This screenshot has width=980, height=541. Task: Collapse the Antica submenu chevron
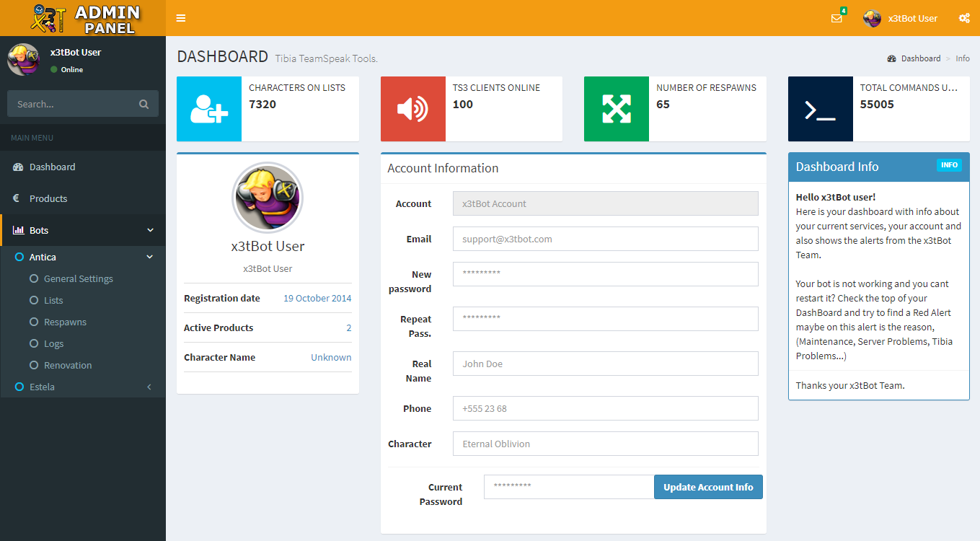point(150,257)
